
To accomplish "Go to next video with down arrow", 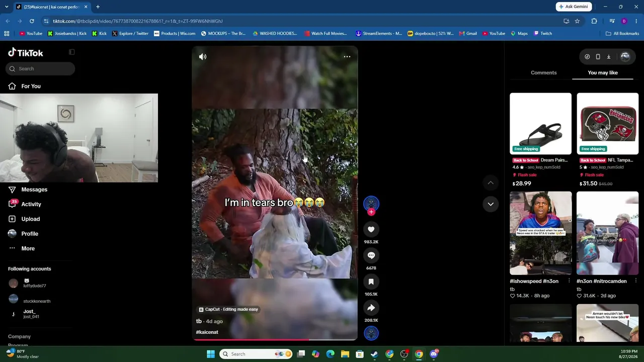I will [491, 204].
